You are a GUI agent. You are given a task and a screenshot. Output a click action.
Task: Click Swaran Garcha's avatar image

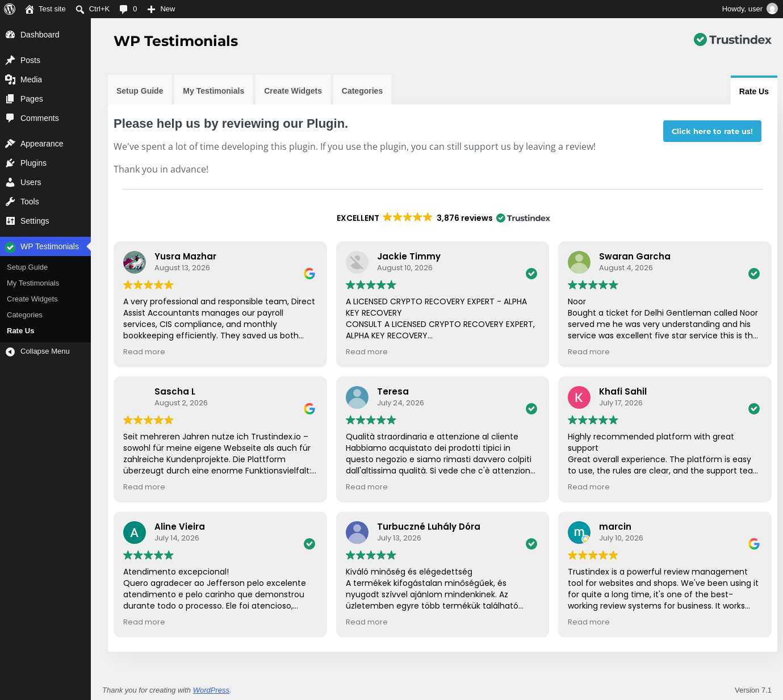pos(579,262)
